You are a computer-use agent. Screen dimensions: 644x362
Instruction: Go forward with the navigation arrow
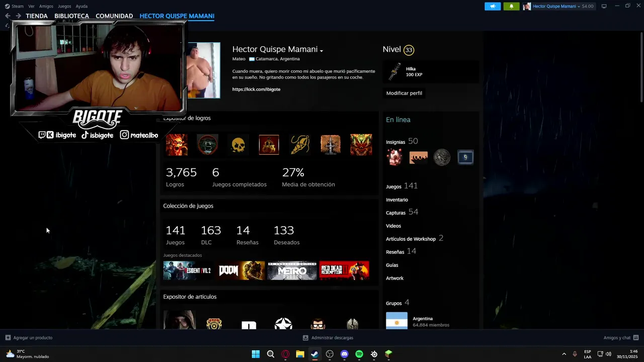point(18,16)
